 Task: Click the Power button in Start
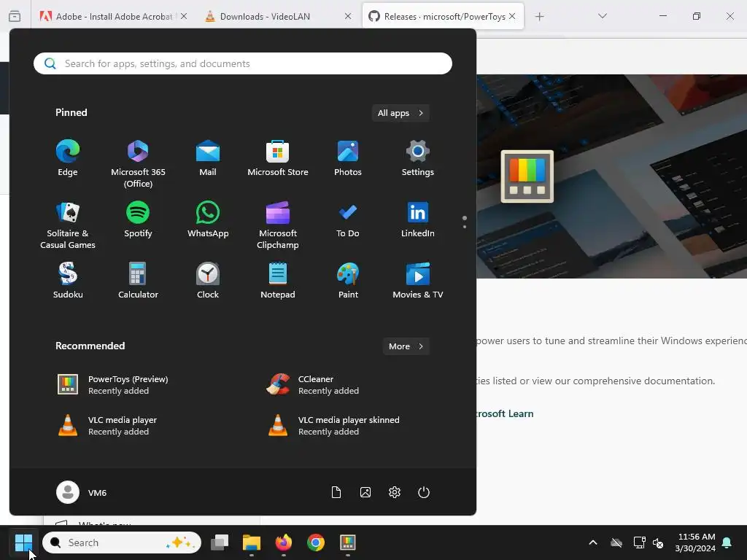coord(424,492)
